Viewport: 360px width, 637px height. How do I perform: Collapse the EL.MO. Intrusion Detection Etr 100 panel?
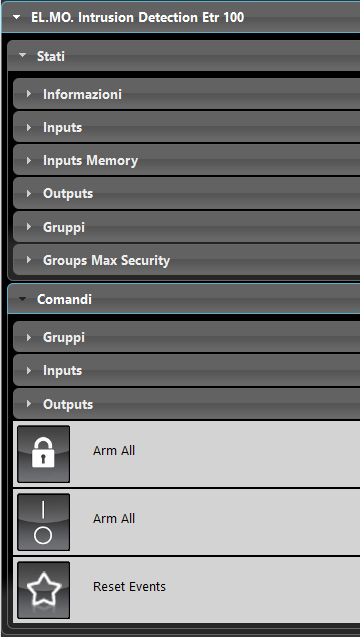tap(17, 17)
